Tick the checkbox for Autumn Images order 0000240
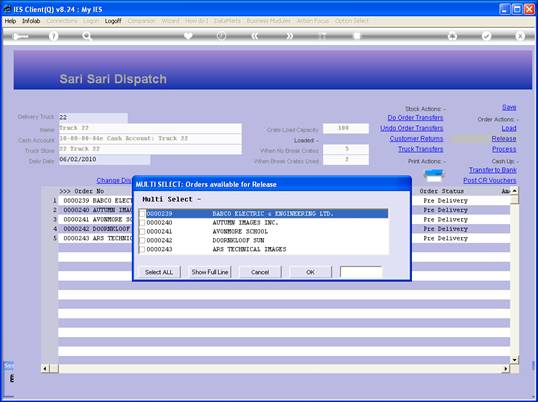Image resolution: width=538 pixels, height=402 pixels. 142,223
